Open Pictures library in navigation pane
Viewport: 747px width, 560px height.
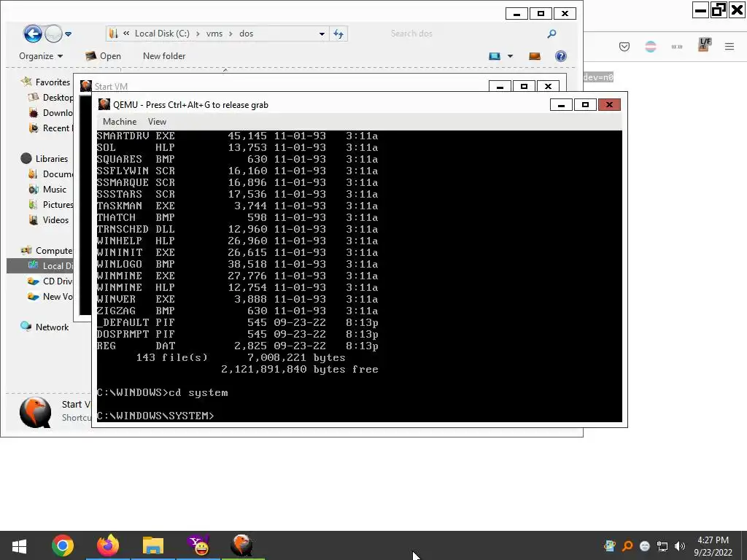pyautogui.click(x=51, y=204)
